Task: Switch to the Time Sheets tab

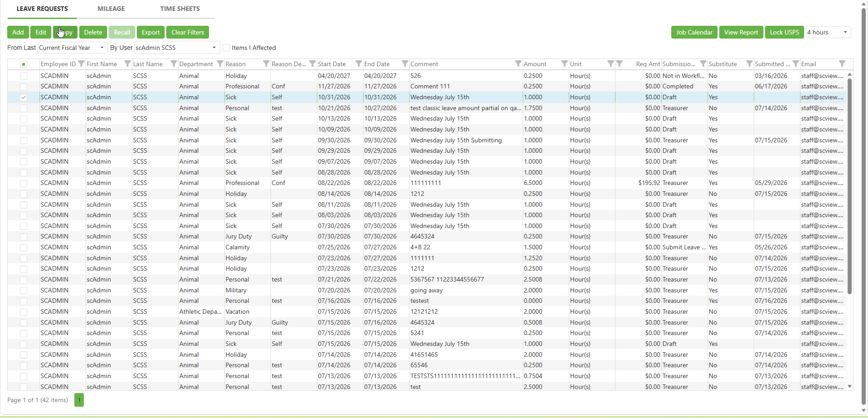Action: click(x=180, y=9)
